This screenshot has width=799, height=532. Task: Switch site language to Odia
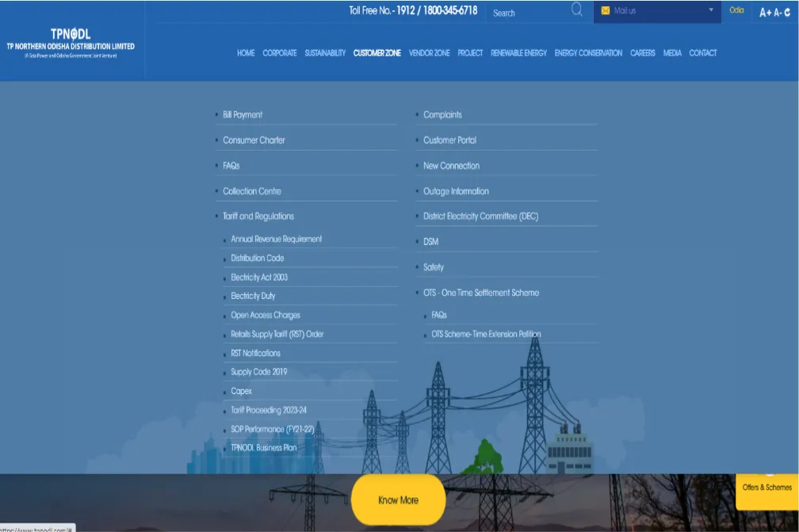tap(736, 10)
